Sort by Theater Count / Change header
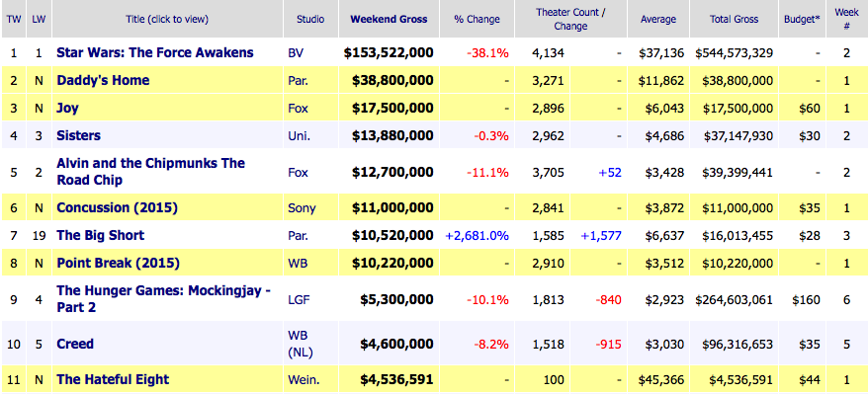 570,20
